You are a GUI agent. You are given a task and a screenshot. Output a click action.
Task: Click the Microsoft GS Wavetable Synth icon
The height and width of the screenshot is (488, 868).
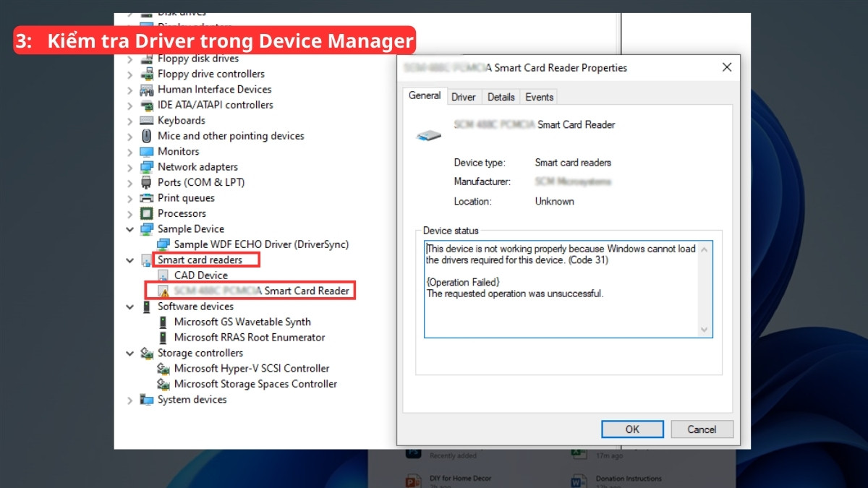pos(163,322)
